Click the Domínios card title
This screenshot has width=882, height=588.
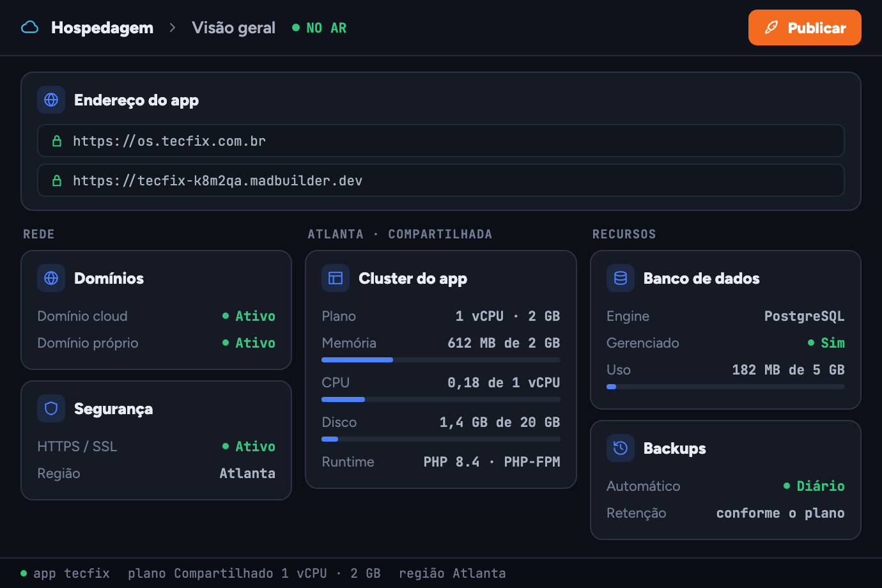(109, 278)
